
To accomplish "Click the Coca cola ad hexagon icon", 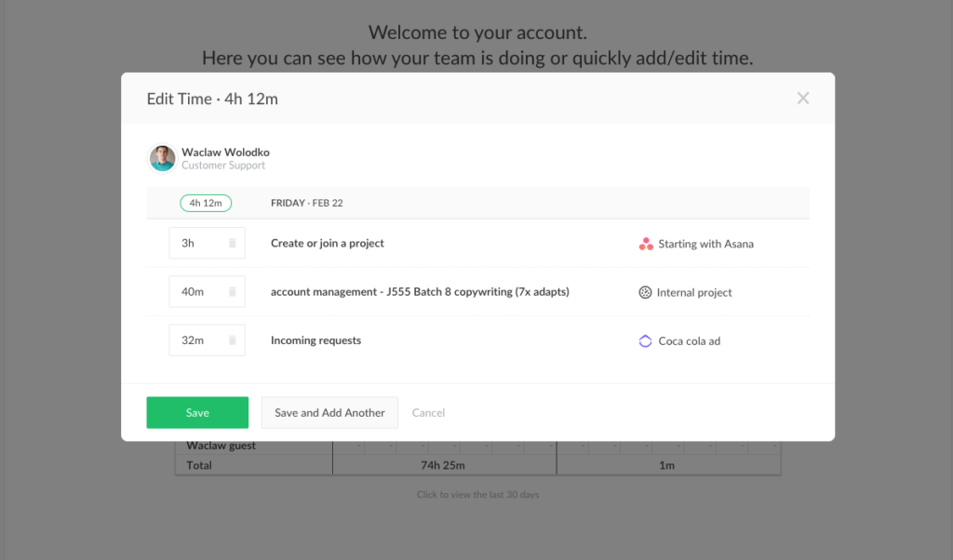I will tap(646, 340).
